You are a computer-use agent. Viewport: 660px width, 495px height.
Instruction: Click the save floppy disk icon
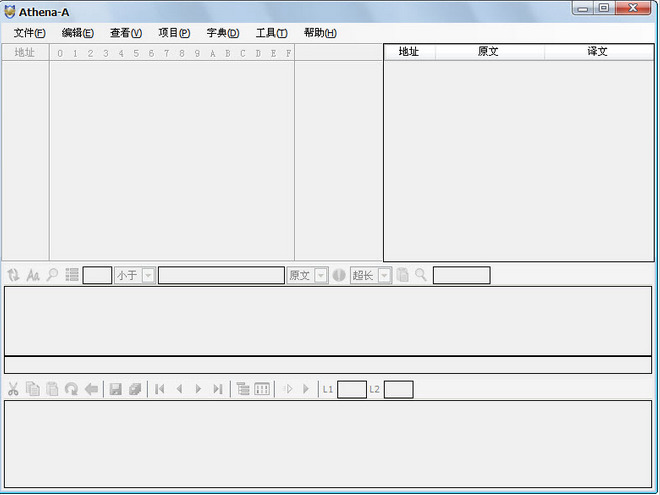[x=115, y=389]
